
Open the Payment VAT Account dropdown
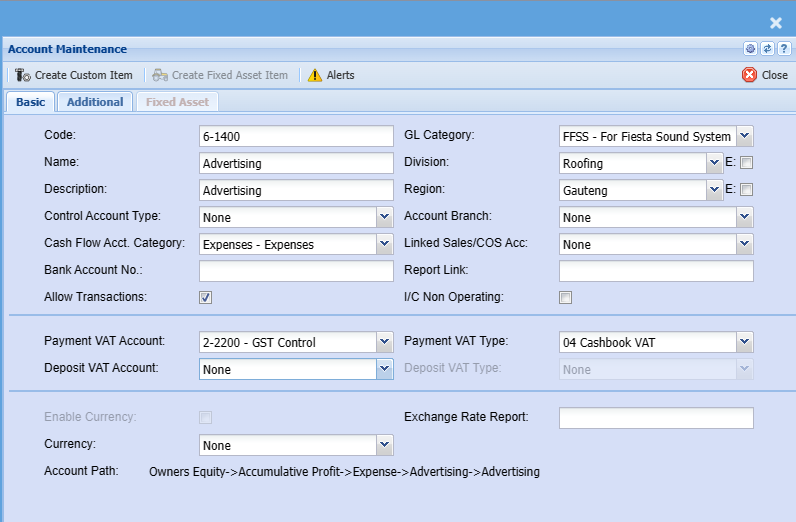(x=384, y=342)
